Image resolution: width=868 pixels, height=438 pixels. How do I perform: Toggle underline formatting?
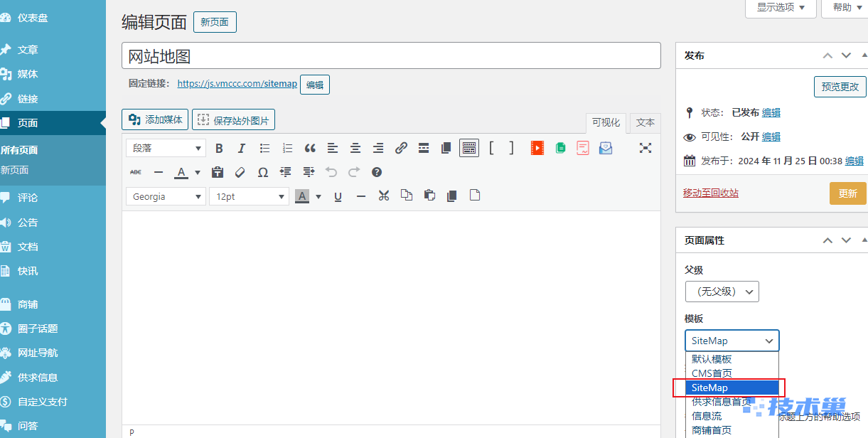[x=338, y=196]
